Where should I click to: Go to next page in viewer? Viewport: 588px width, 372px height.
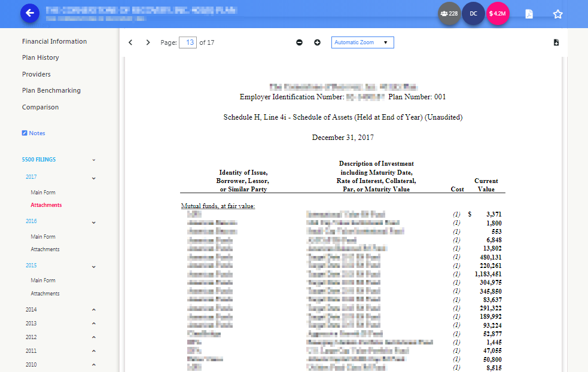148,42
